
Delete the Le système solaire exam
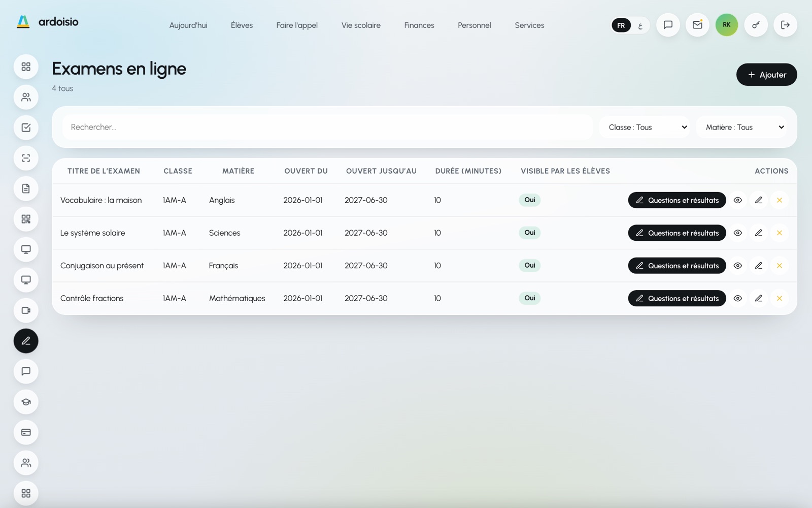780,233
